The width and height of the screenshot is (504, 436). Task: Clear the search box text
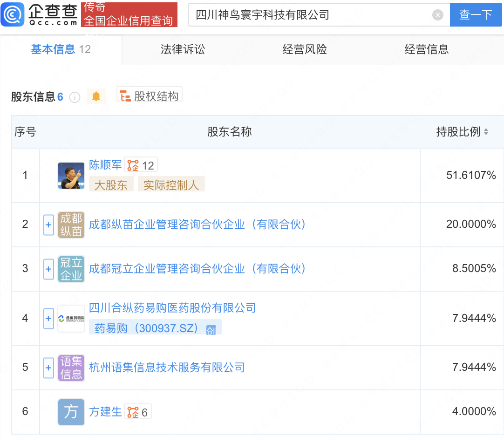pos(437,15)
